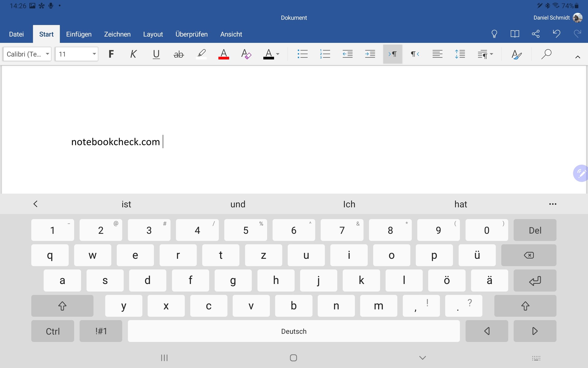Toggle bold with the F button
Viewport: 588px width, 368px height.
pyautogui.click(x=111, y=54)
